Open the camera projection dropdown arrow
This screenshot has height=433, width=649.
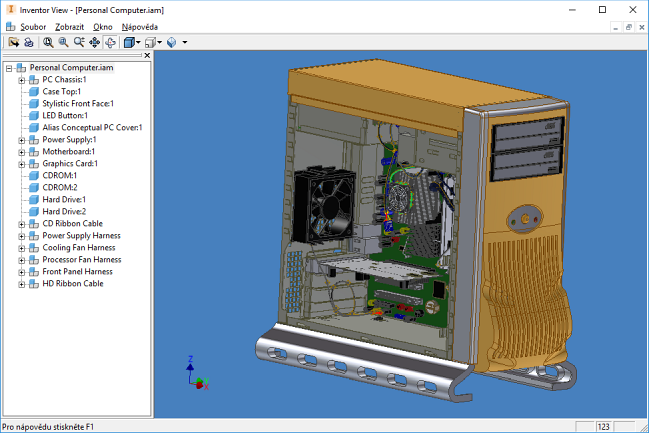coord(159,42)
